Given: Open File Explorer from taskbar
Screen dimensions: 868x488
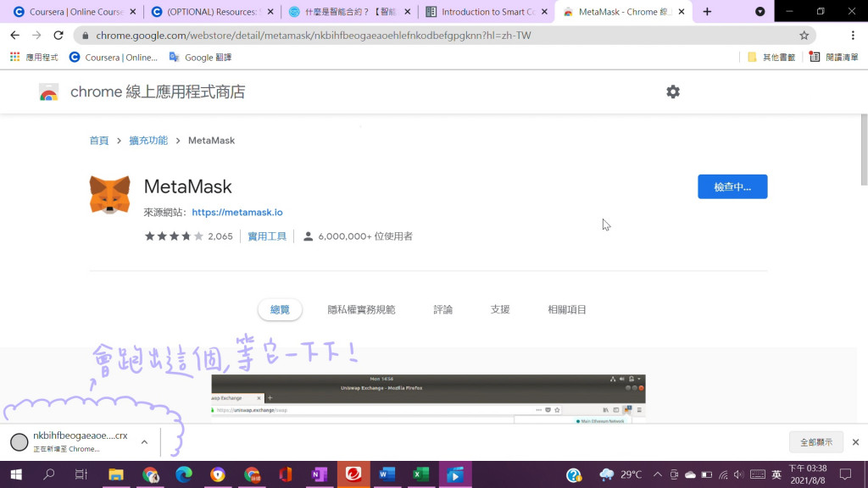Looking at the screenshot, I should tap(115, 474).
